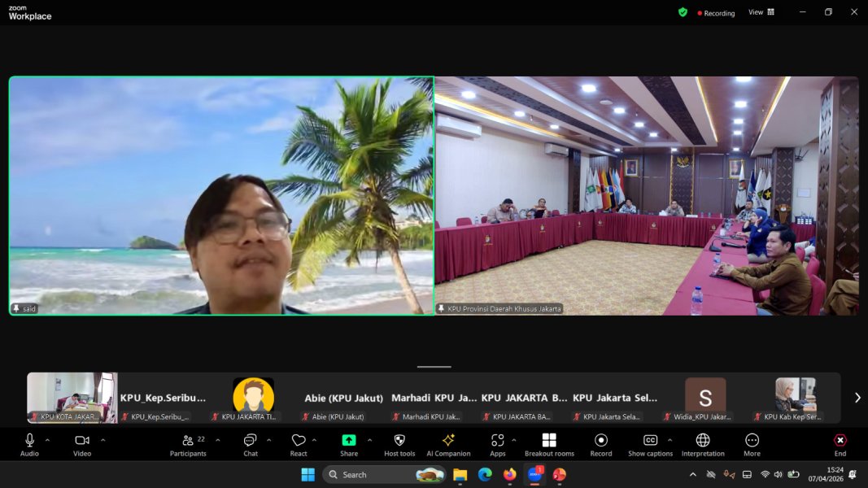The image size is (868, 488).
Task: Open the View layout menu
Action: coord(761,12)
